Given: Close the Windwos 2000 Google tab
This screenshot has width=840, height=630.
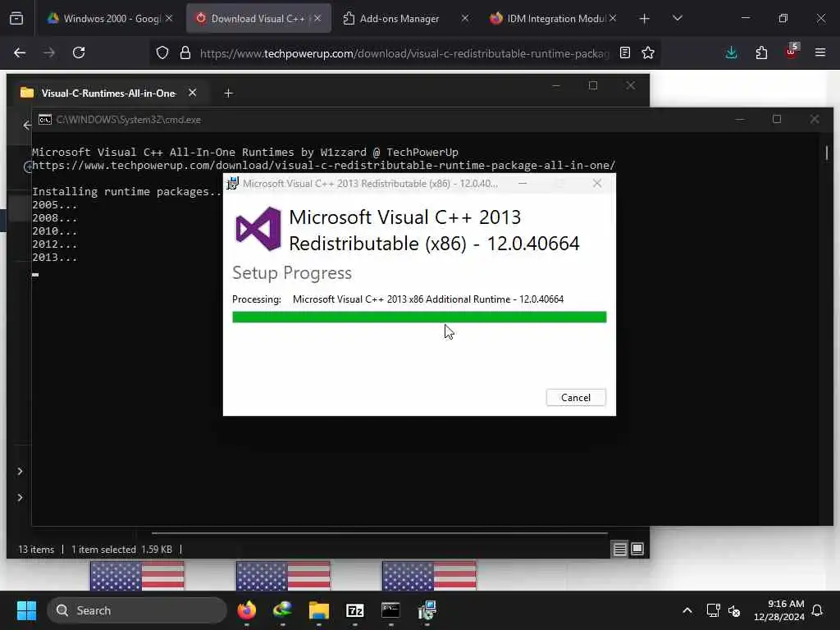Looking at the screenshot, I should click(169, 18).
